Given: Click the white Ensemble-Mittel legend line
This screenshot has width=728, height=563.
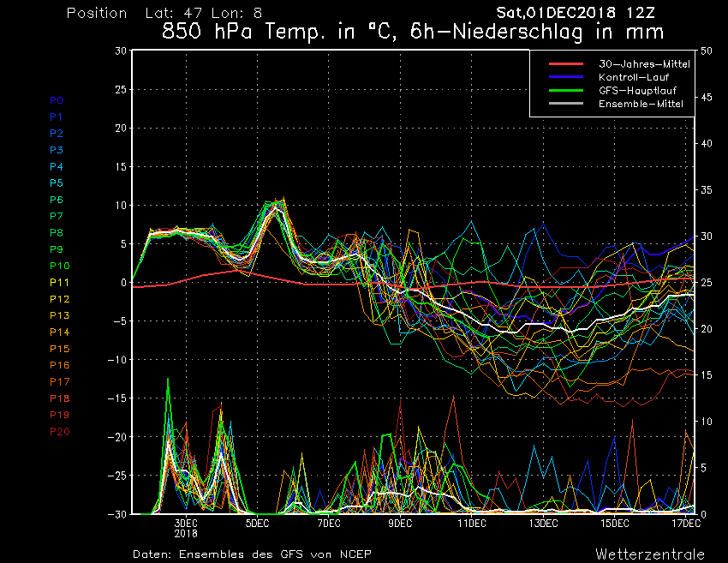Looking at the screenshot, I should 566,103.
